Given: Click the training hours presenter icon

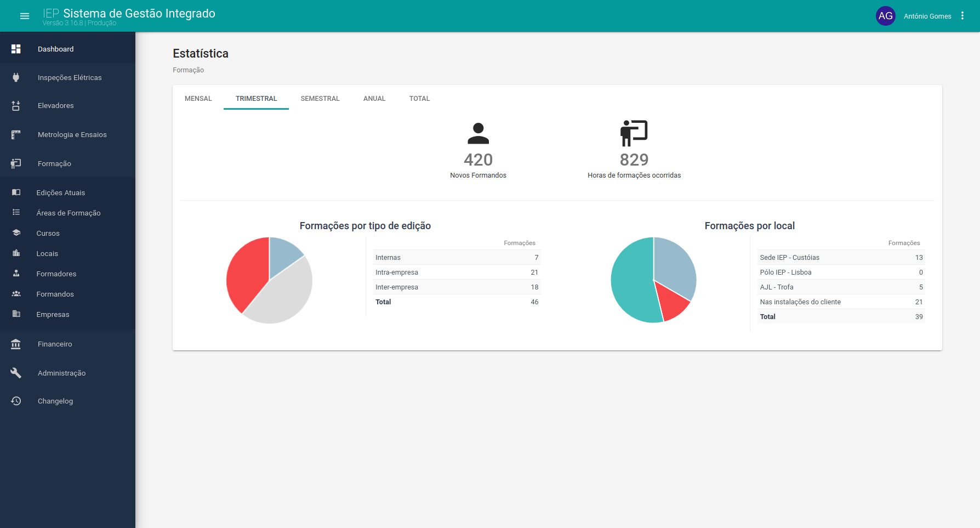Looking at the screenshot, I should (x=634, y=133).
